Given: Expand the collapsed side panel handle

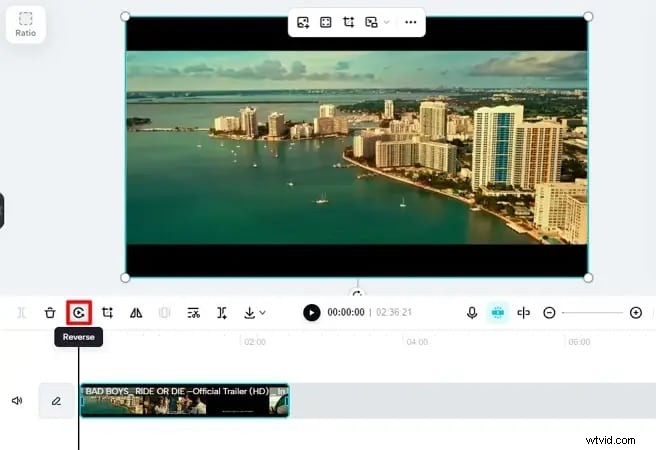Looking at the screenshot, I should 2,211.
